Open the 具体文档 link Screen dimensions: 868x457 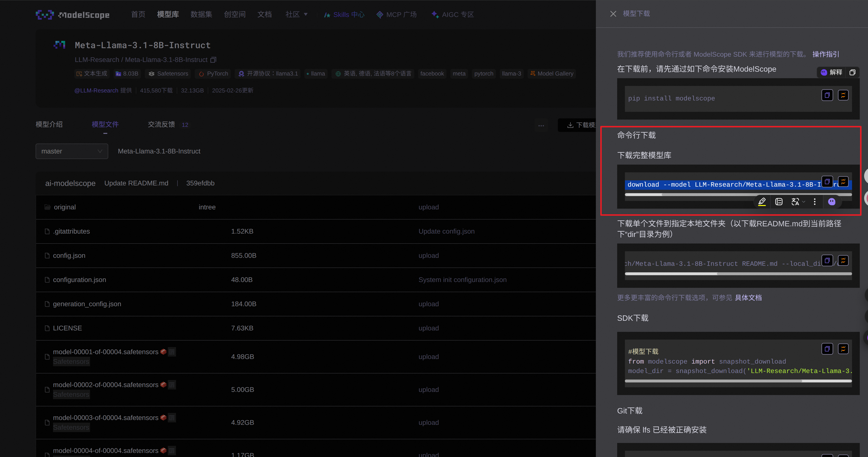(x=748, y=298)
